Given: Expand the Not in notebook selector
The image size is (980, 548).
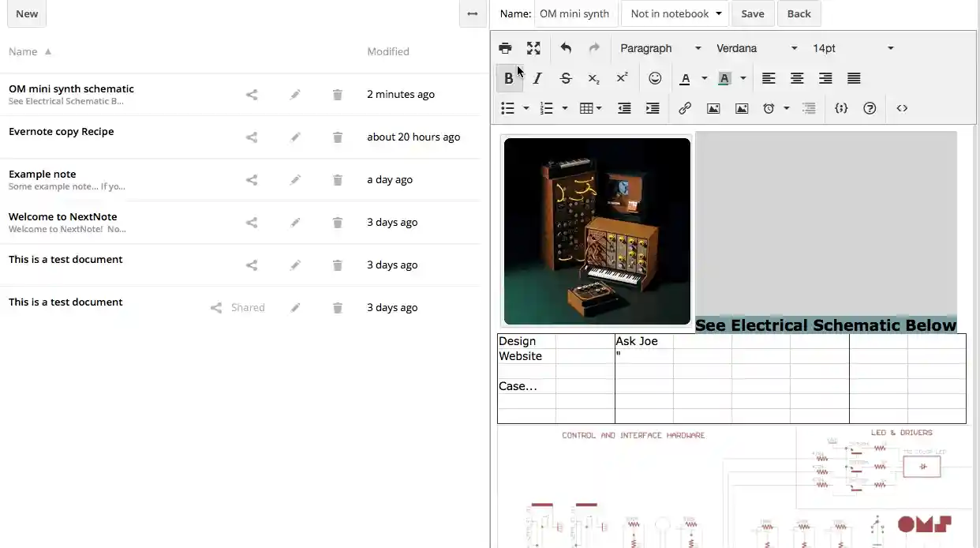Looking at the screenshot, I should point(675,13).
